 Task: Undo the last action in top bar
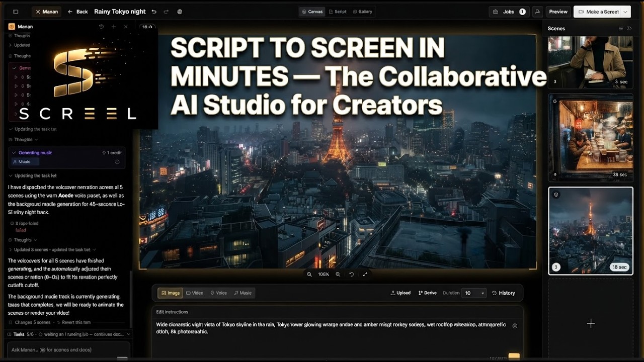(x=154, y=12)
